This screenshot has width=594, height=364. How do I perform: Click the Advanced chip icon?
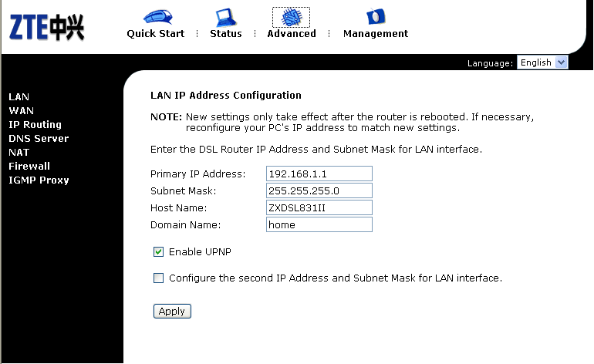click(291, 17)
